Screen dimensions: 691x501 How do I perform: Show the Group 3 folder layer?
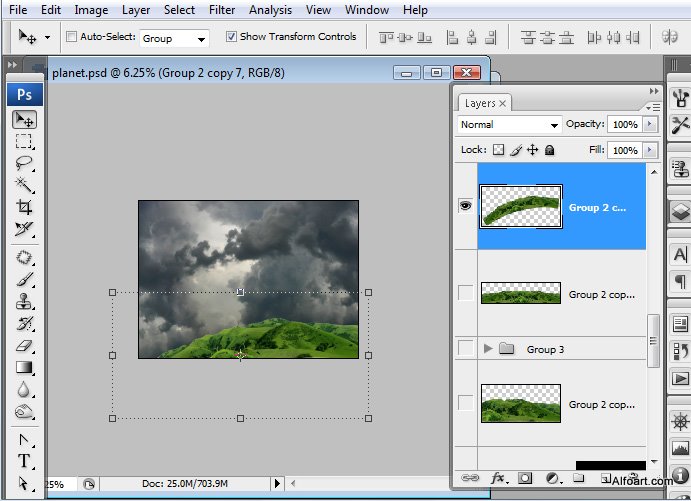[x=465, y=349]
